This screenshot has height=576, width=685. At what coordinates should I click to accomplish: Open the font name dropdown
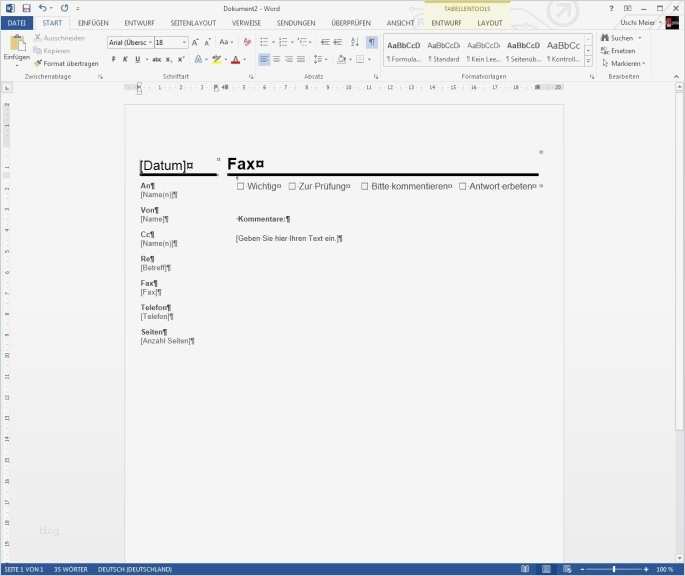click(x=151, y=42)
